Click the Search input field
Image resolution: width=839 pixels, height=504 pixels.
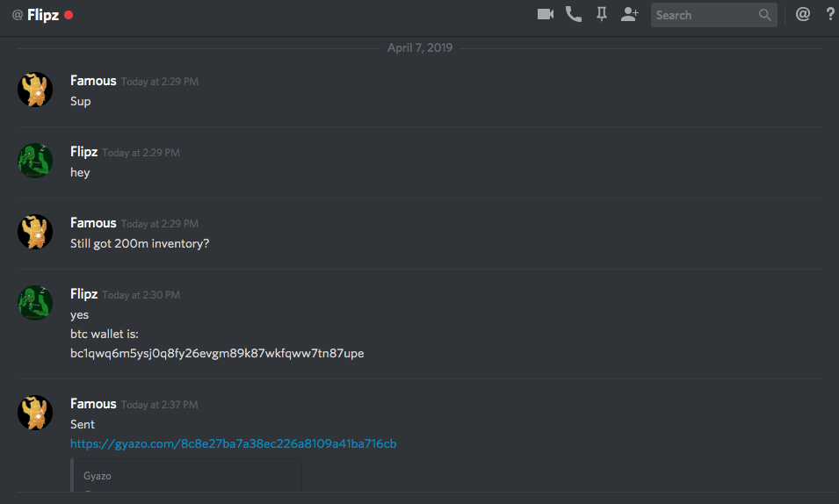(x=713, y=15)
